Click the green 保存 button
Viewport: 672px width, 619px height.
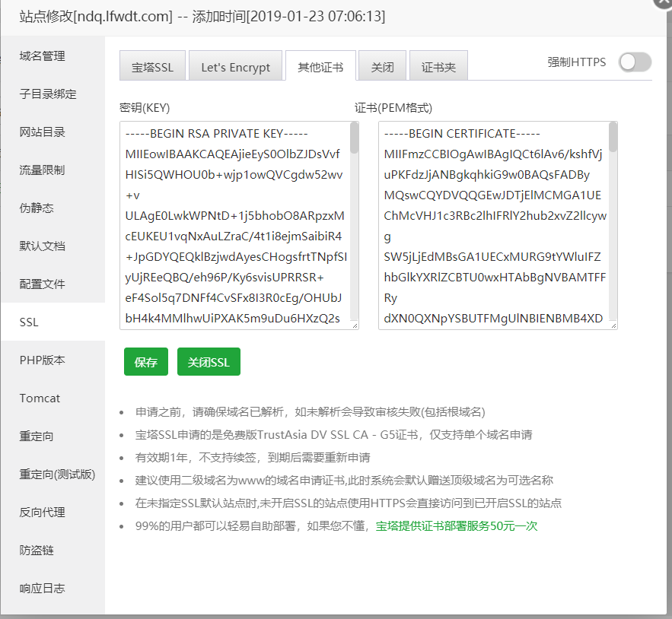[145, 363]
